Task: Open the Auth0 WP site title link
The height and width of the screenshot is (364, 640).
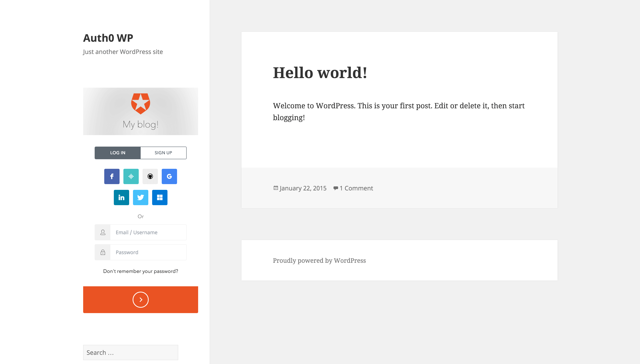Action: pos(108,38)
